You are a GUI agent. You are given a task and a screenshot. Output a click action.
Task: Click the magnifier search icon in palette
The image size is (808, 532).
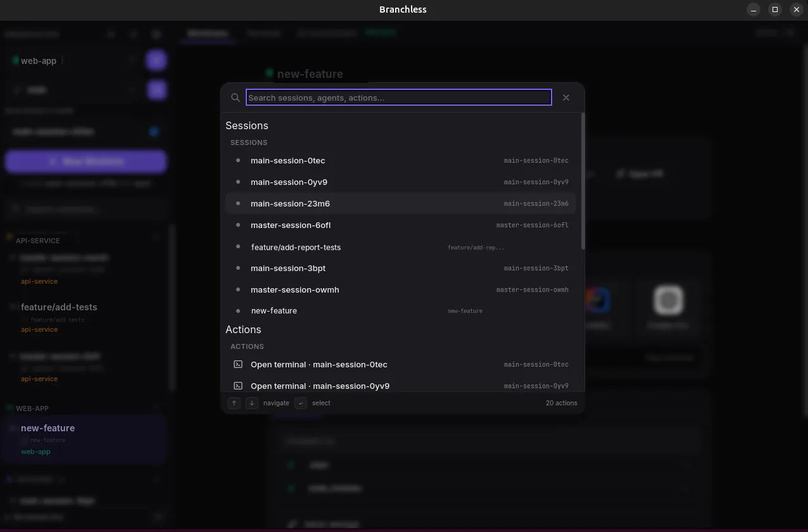point(235,98)
